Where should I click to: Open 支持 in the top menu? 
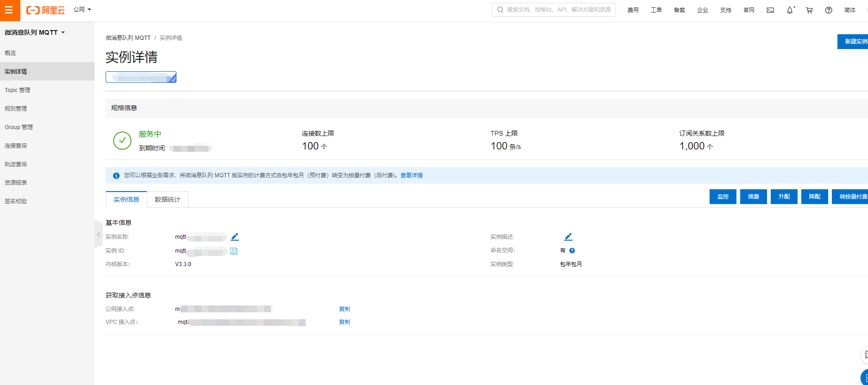coord(726,10)
